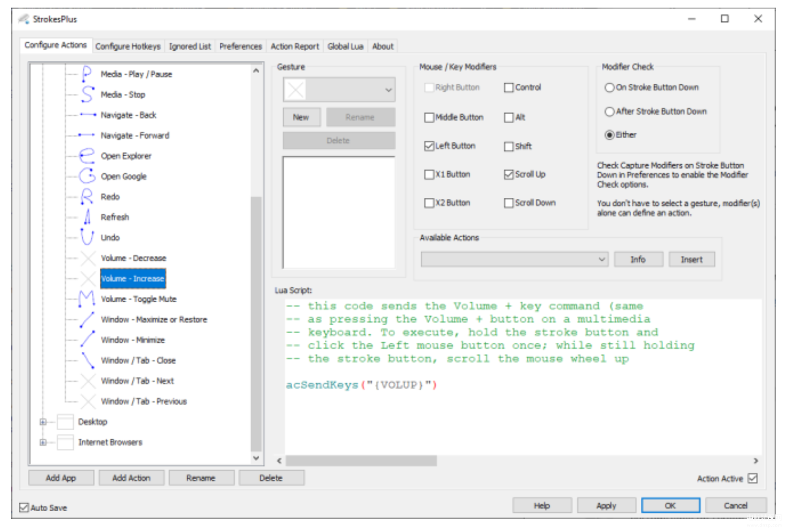This screenshot has width=787, height=532.
Task: Click the action tree vertical scrollbar thumb
Action: 256,324
